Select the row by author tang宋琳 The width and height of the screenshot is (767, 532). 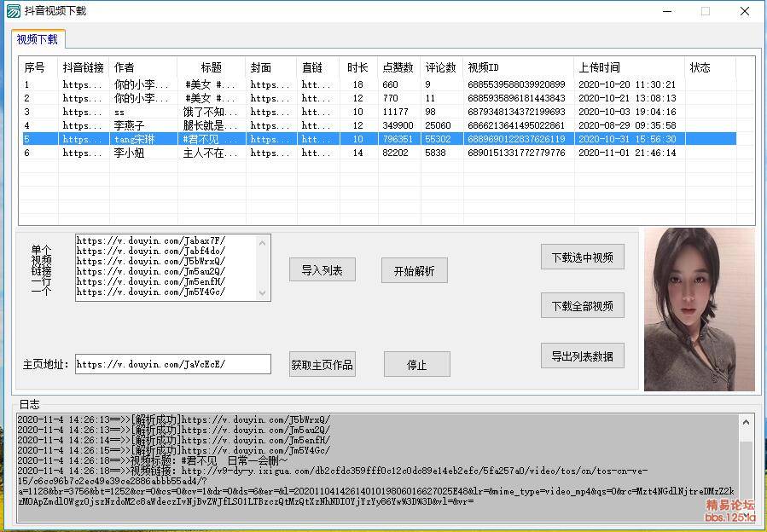click(x=379, y=139)
